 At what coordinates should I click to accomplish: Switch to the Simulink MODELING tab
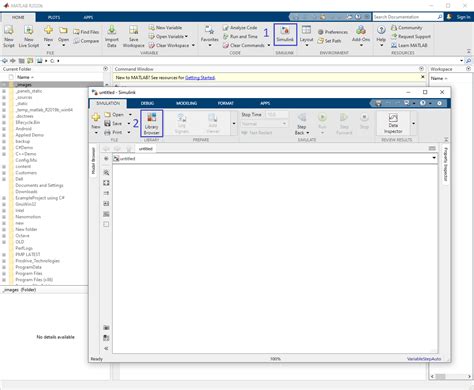pos(186,103)
